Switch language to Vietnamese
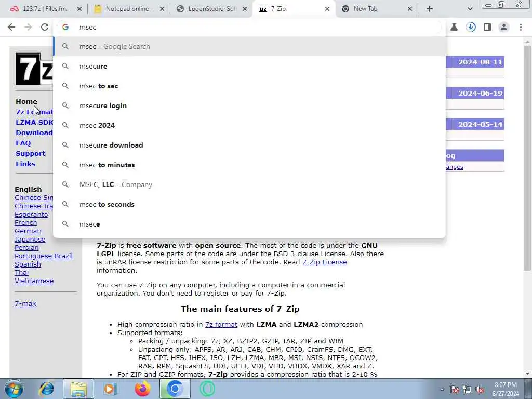The image size is (532, 399). point(34,281)
